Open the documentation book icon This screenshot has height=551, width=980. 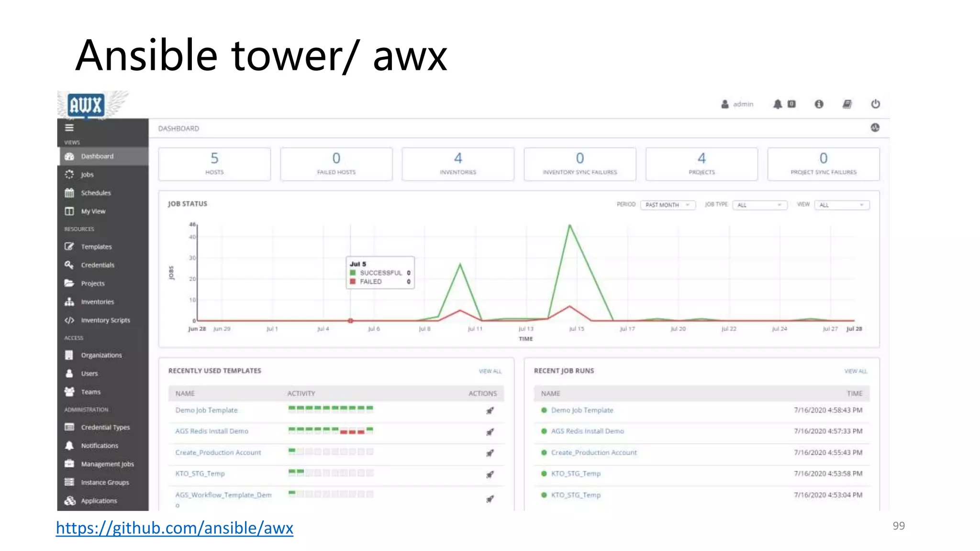[x=846, y=104]
